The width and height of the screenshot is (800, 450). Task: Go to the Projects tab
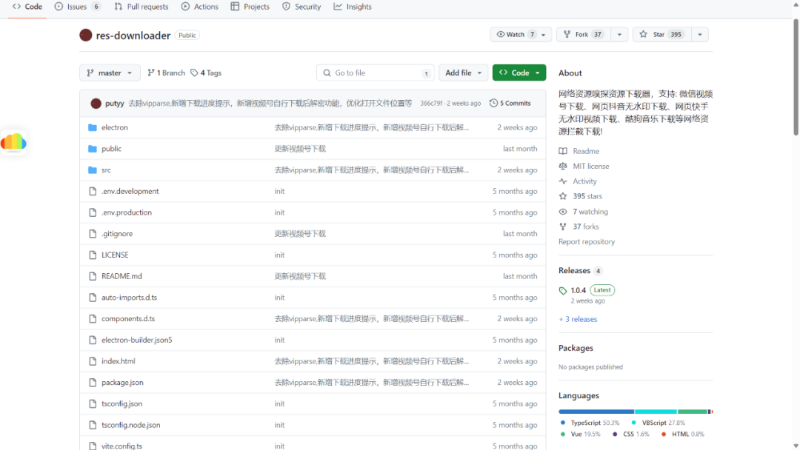click(x=250, y=7)
